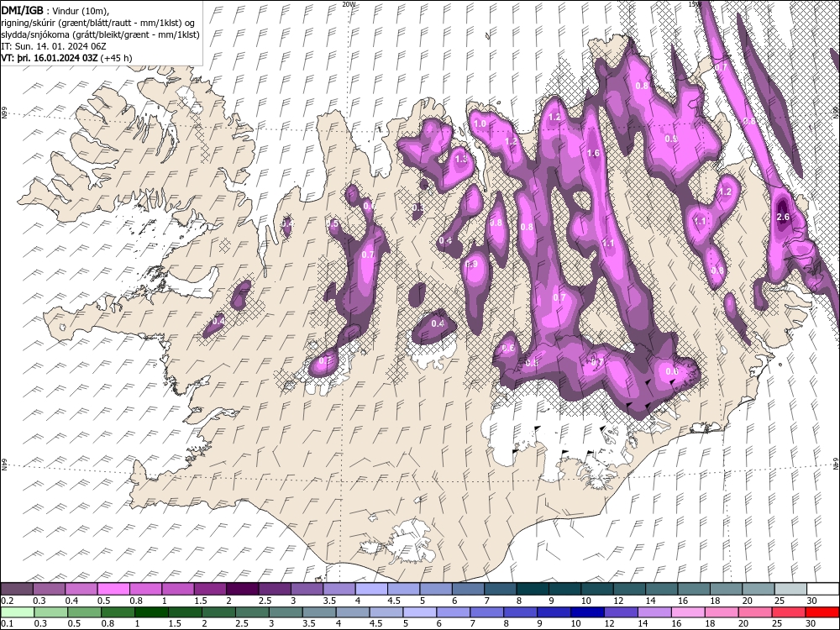Select the dark purple 2 snow legend swatch
Screen dimensions: 840x630
242,590
